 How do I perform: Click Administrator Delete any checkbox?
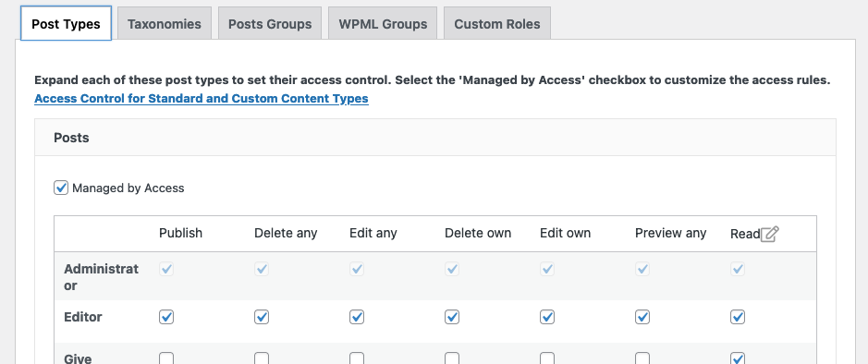point(262,269)
